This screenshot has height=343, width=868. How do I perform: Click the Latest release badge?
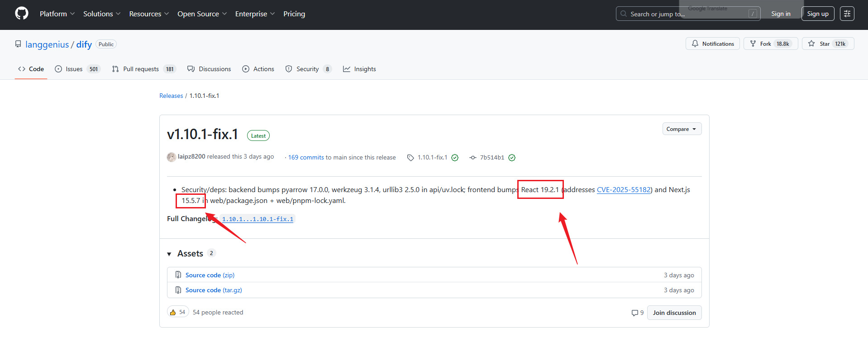258,135
